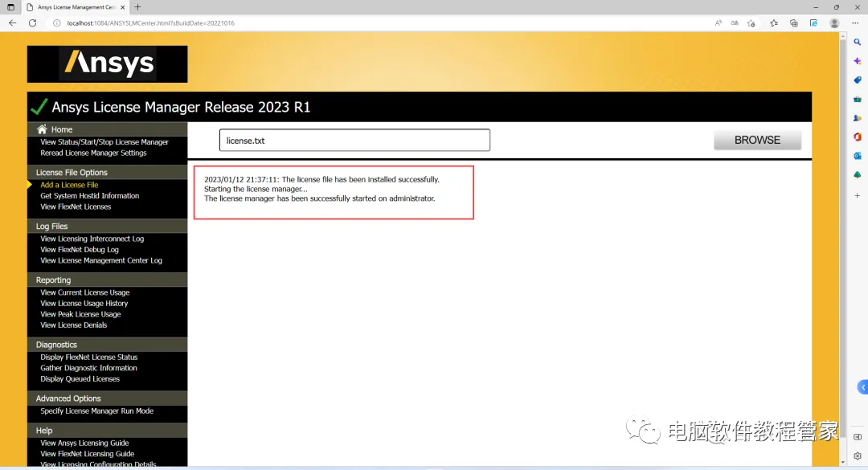
Task: Open Edge settings and more menu
Action: tap(855, 23)
